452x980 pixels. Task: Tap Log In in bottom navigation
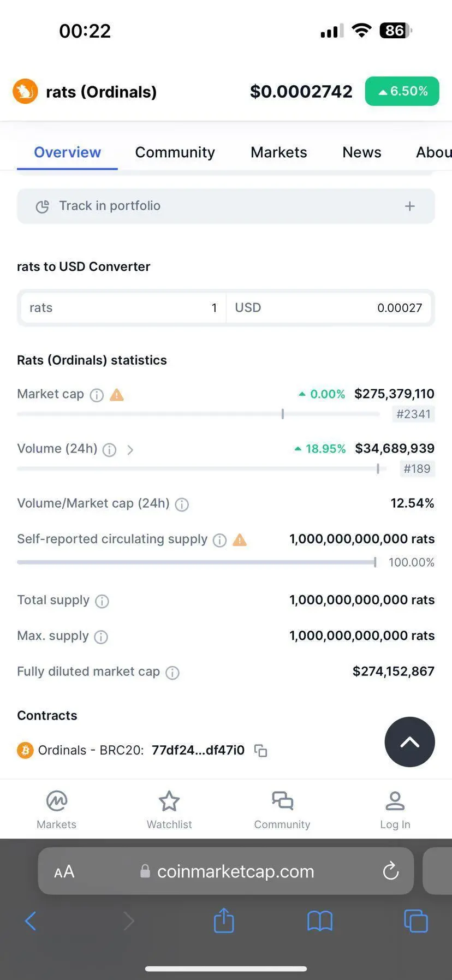click(x=395, y=810)
